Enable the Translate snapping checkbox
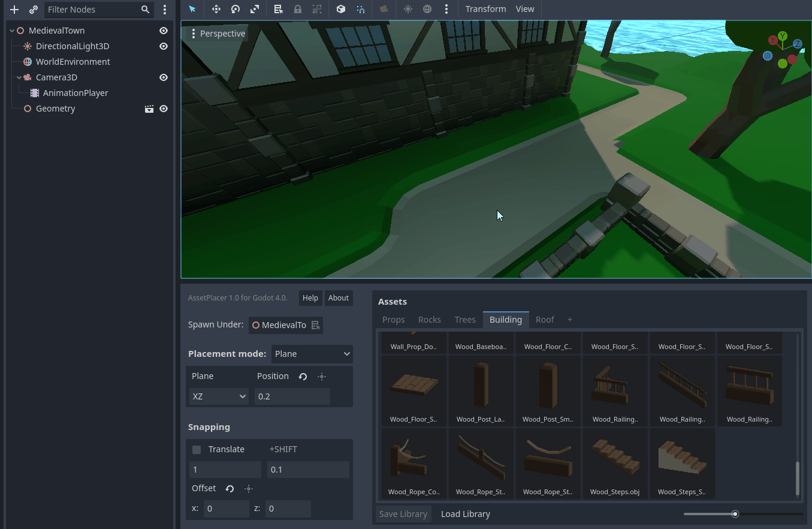The image size is (812, 529). click(x=197, y=449)
